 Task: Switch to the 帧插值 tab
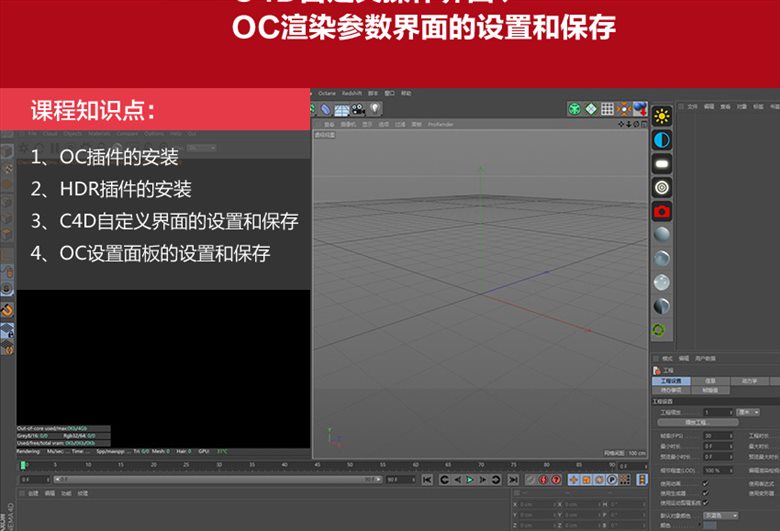click(710, 390)
